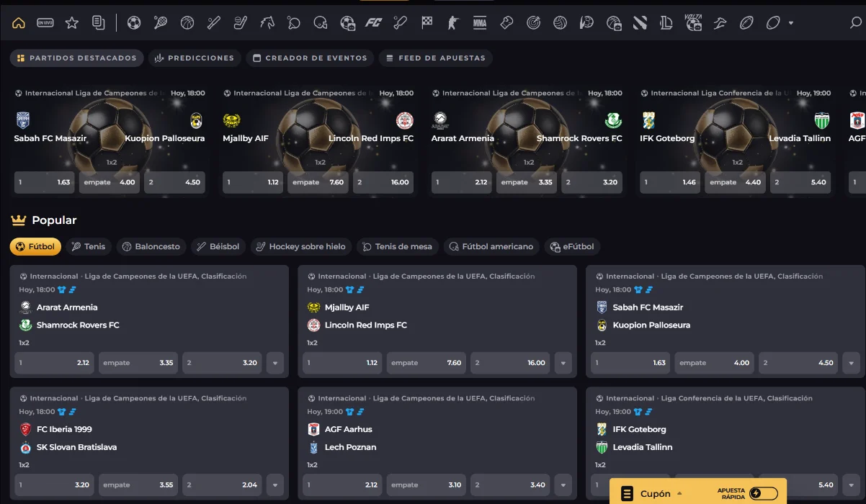The image size is (866, 504).
Task: Select the Hockey sobre hielo chip
Action: click(301, 246)
